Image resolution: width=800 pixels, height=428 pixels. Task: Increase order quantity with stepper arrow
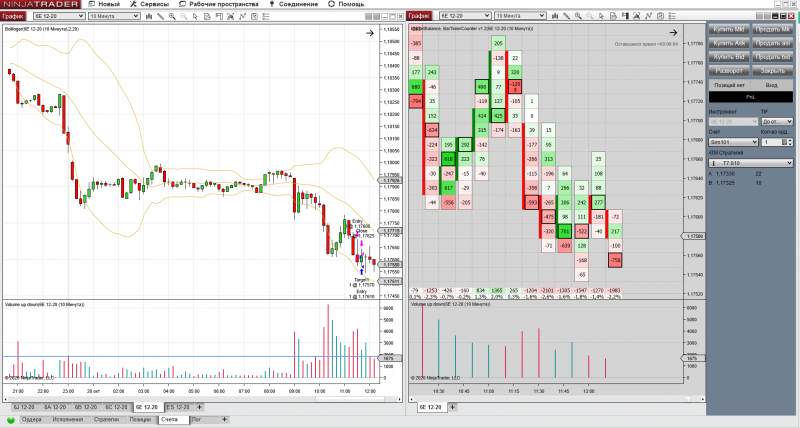[790, 140]
